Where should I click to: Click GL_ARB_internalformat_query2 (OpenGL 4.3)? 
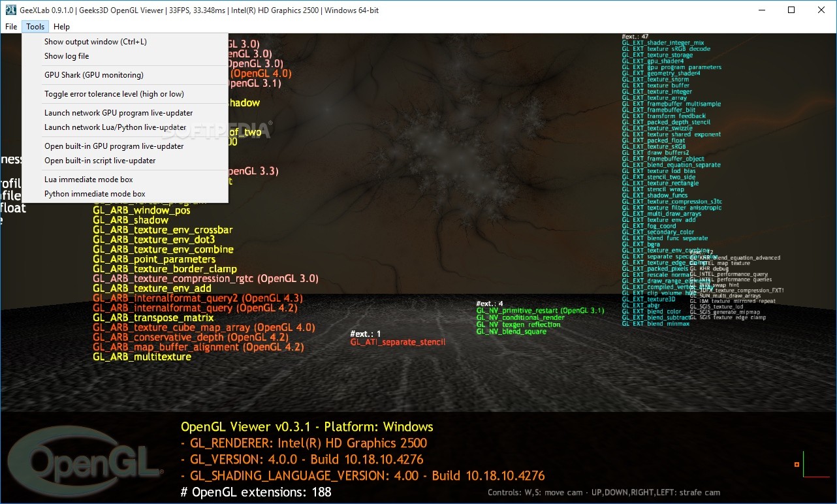pos(198,298)
